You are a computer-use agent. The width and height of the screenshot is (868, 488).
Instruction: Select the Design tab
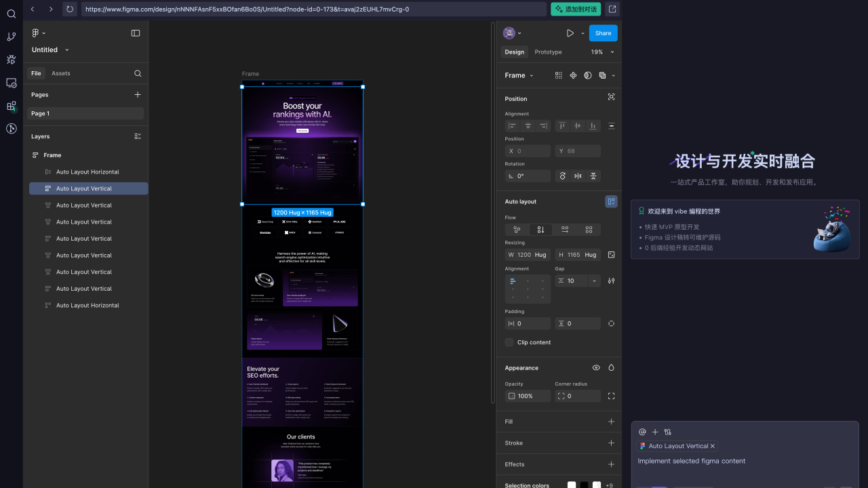pyautogui.click(x=515, y=52)
